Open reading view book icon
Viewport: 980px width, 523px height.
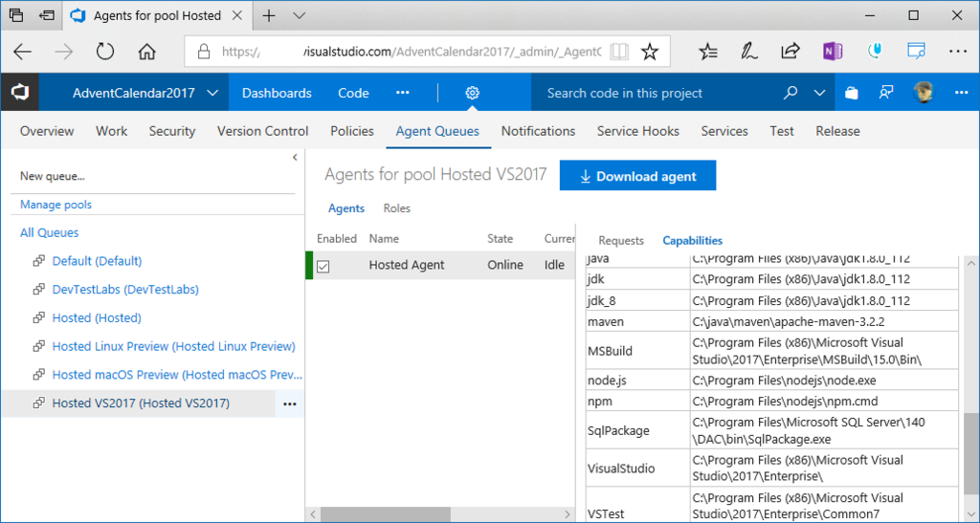[x=619, y=52]
